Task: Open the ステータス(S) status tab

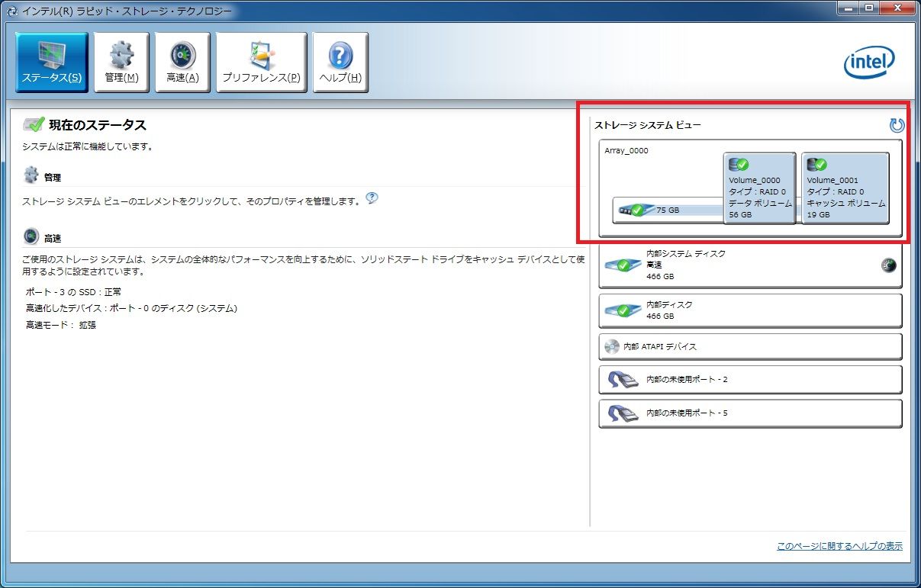Action: tap(52, 63)
